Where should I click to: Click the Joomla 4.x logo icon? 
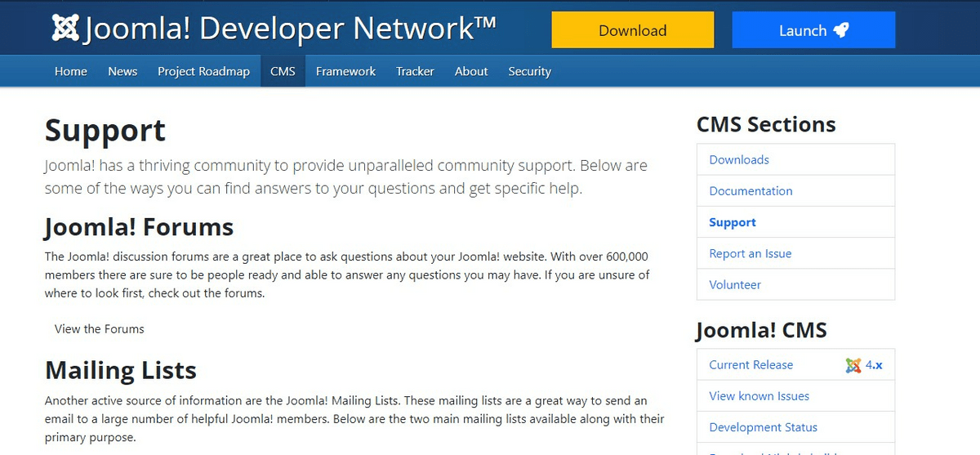853,365
